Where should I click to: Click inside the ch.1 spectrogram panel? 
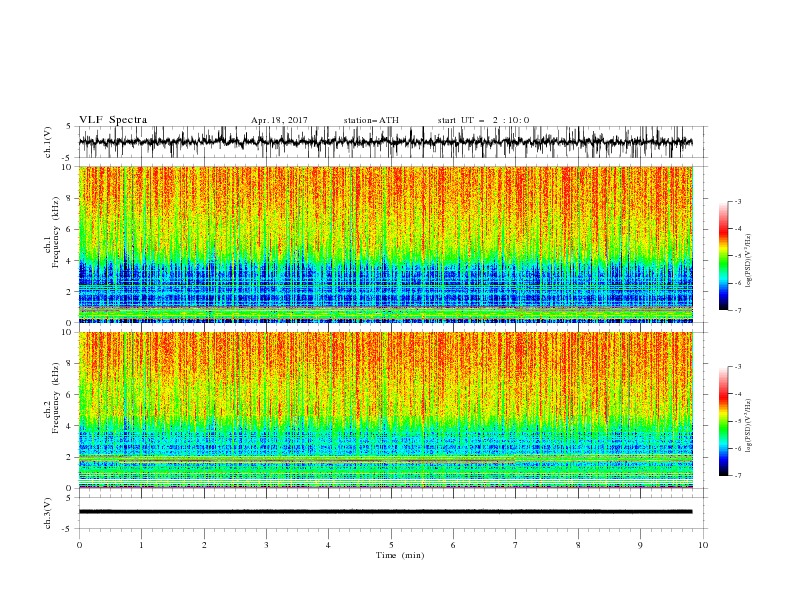[x=386, y=244]
